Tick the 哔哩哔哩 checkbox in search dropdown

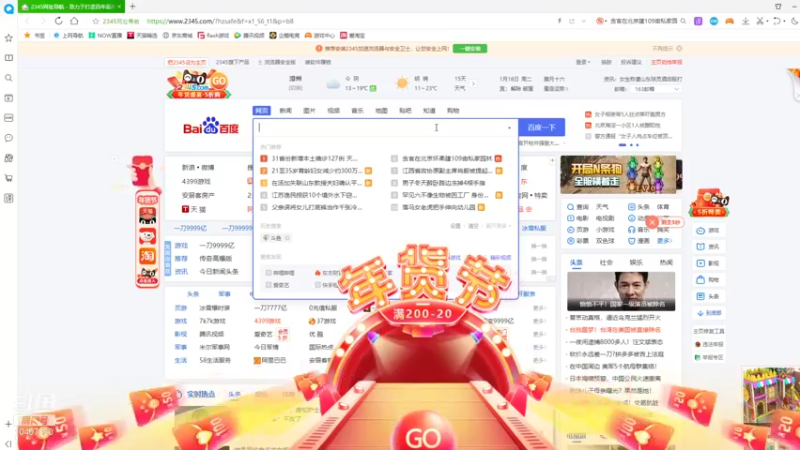pos(268,273)
